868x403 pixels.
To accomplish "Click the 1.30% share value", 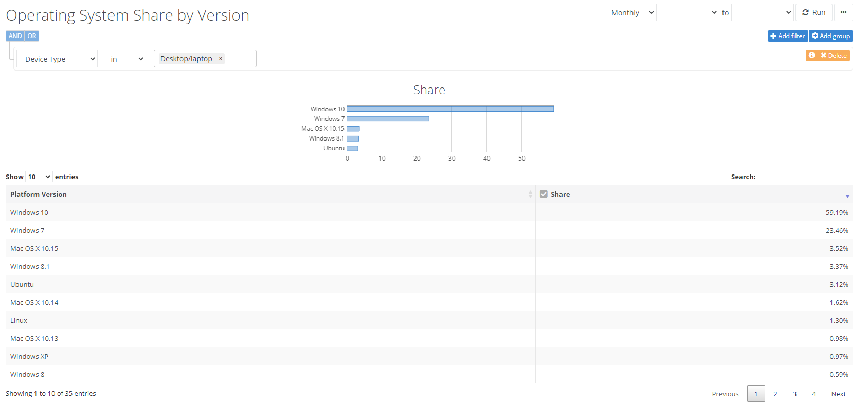I will pyautogui.click(x=839, y=320).
